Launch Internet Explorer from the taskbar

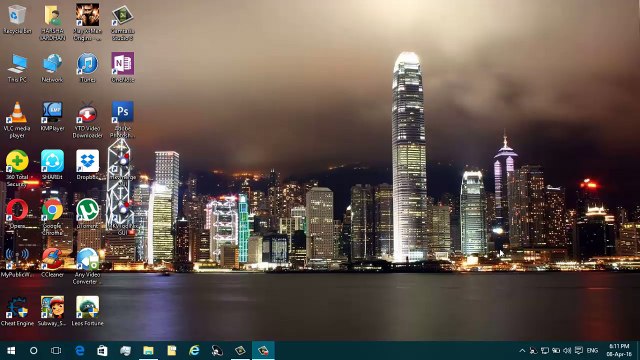point(194,351)
